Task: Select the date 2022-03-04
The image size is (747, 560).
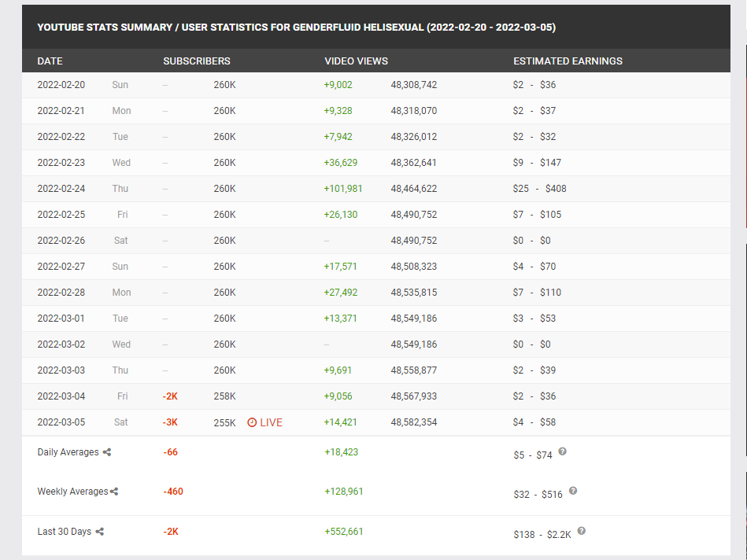Action: pos(61,396)
